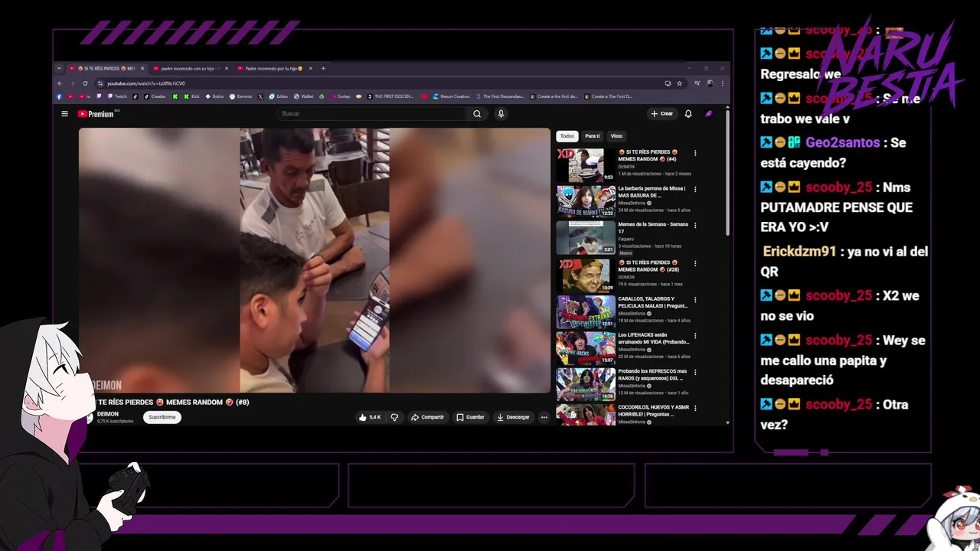Click the Descargar button
Viewport: 980px width, 551px height.
[x=513, y=417]
